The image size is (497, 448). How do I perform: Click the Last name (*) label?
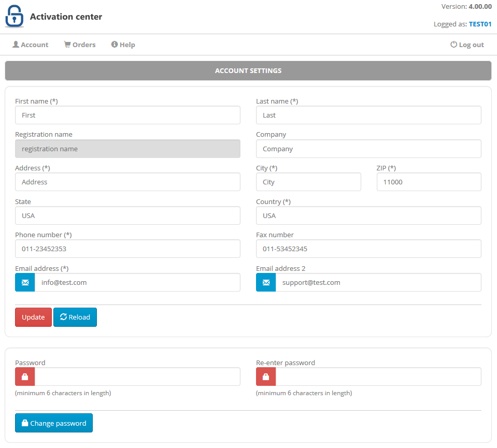[x=277, y=101]
